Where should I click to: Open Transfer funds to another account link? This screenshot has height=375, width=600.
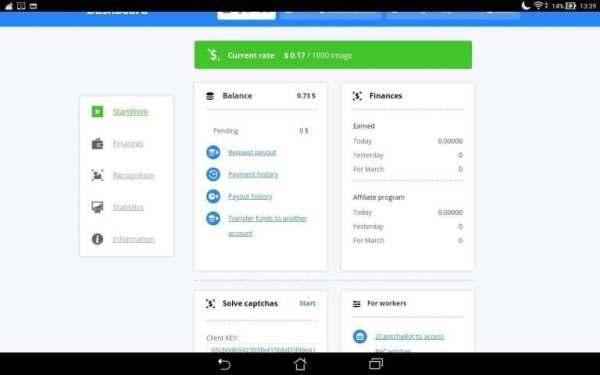click(x=267, y=225)
